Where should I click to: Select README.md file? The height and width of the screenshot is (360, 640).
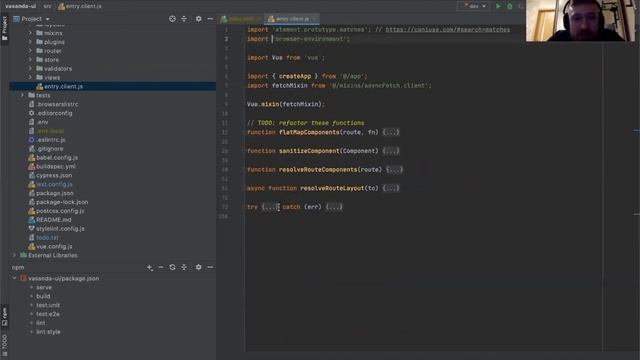[x=53, y=220]
